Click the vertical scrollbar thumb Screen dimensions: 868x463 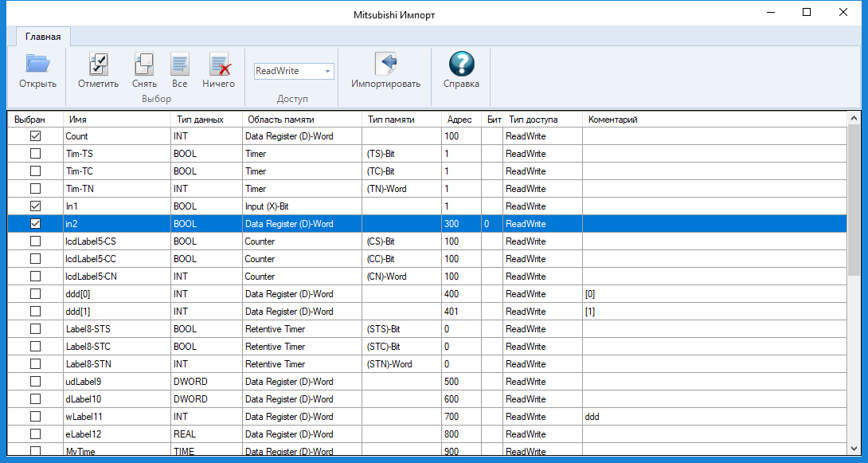(853, 200)
